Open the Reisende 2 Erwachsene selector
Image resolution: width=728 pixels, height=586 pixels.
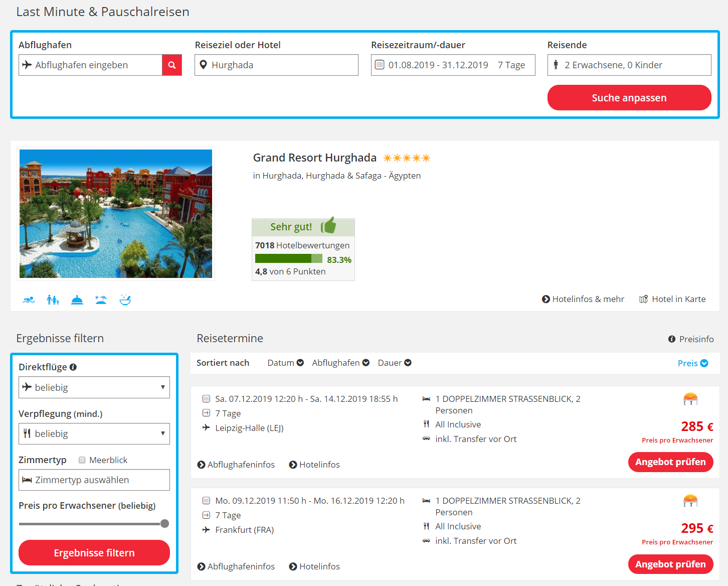(x=629, y=65)
